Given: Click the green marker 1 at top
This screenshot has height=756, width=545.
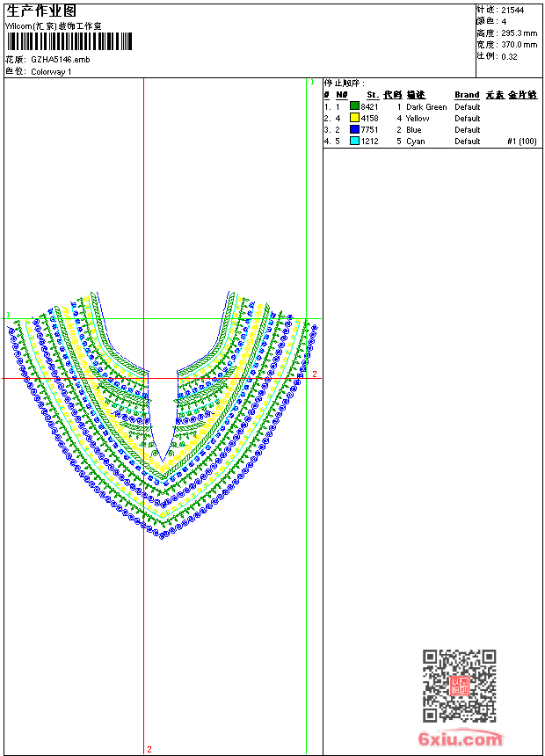Looking at the screenshot, I should click(311, 82).
